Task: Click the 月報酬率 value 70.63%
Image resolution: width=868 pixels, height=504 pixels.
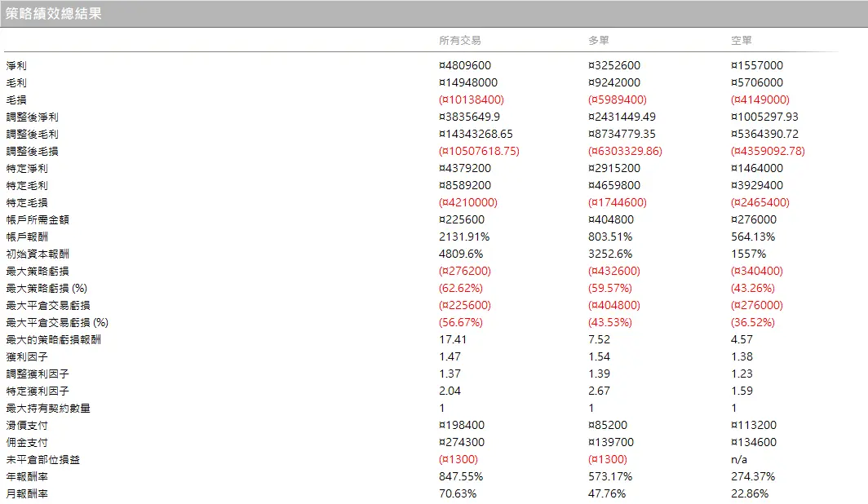Action: 458,493
